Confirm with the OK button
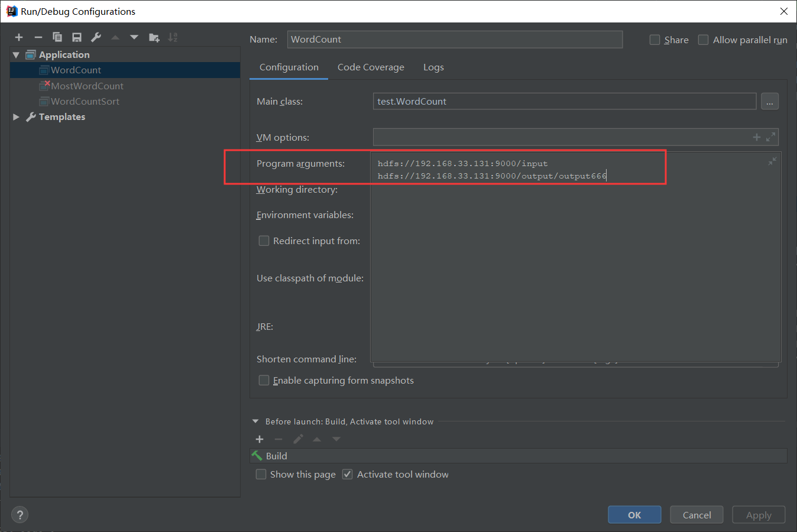 coord(634,515)
